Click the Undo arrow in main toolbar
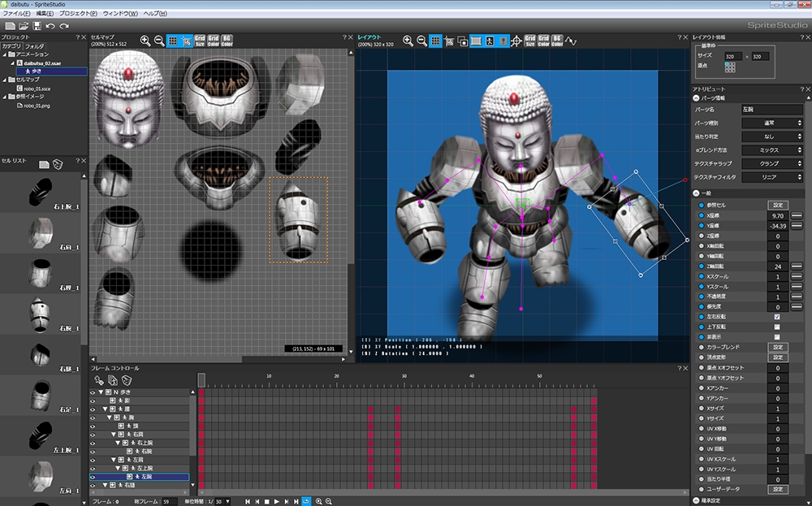Image resolution: width=812 pixels, height=506 pixels. point(50,27)
